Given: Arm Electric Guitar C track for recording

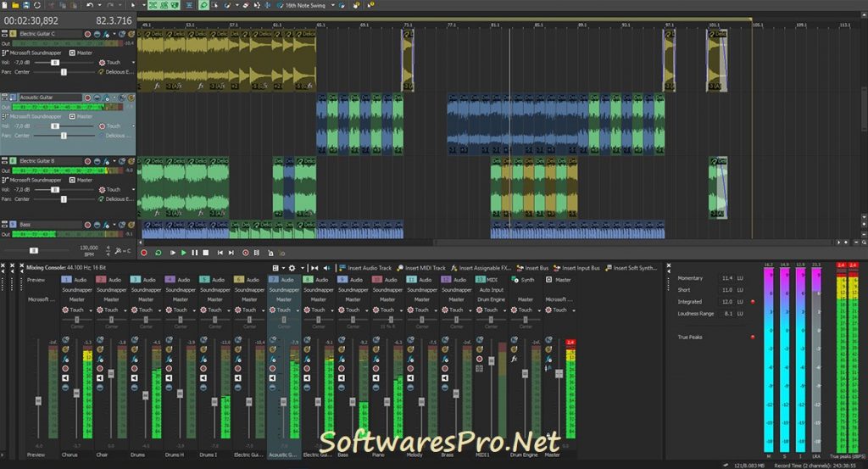Looking at the screenshot, I should (x=87, y=34).
